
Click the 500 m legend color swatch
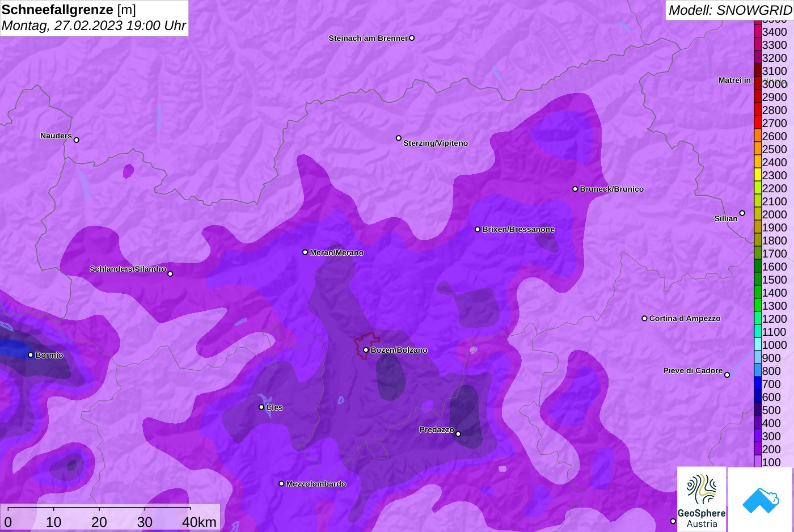point(758,409)
